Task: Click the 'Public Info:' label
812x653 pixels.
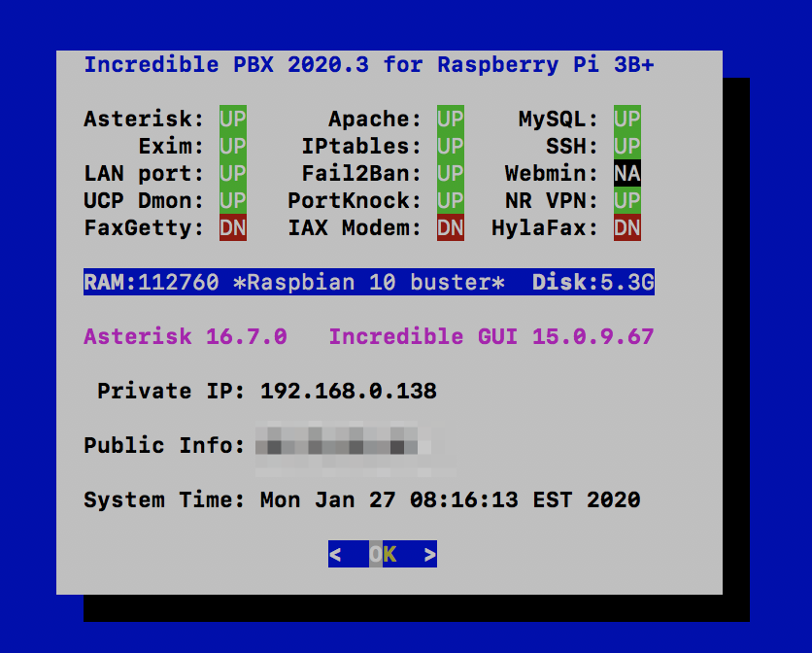Action: click(x=164, y=446)
